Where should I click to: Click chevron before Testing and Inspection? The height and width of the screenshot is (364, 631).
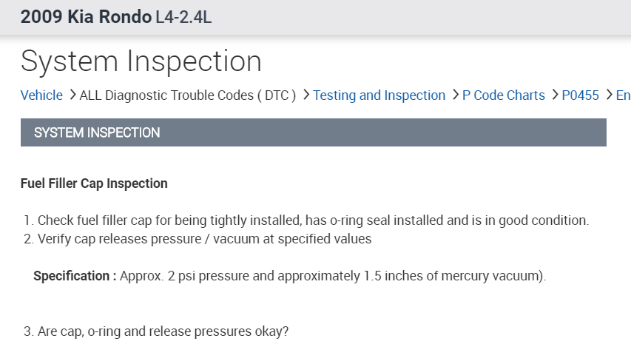(x=306, y=95)
